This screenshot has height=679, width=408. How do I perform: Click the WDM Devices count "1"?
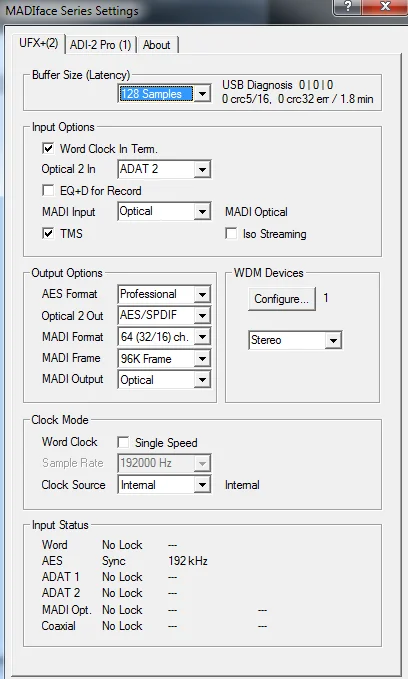tap(326, 298)
